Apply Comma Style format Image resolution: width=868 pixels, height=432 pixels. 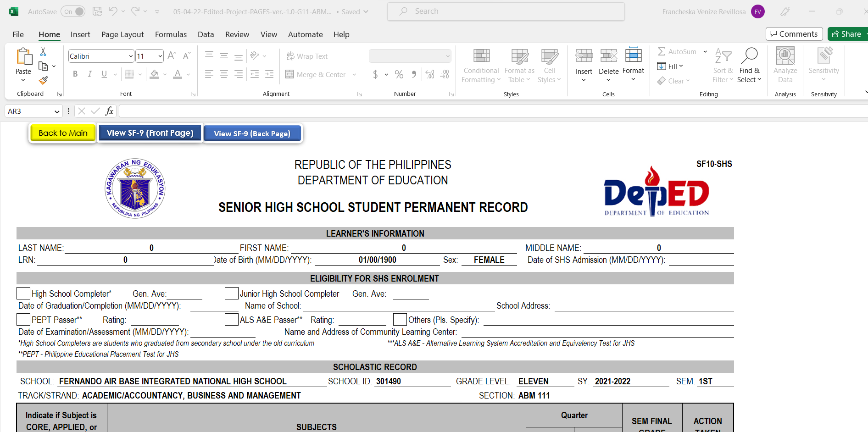pyautogui.click(x=414, y=74)
